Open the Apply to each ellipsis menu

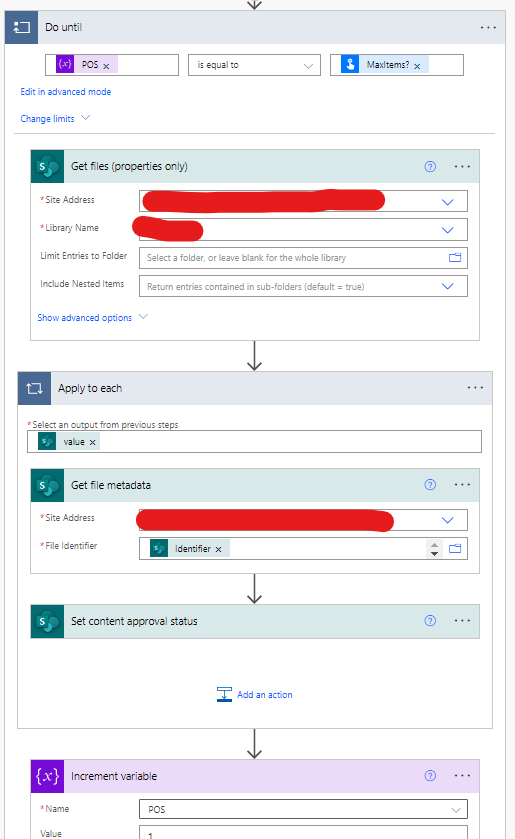tap(475, 388)
